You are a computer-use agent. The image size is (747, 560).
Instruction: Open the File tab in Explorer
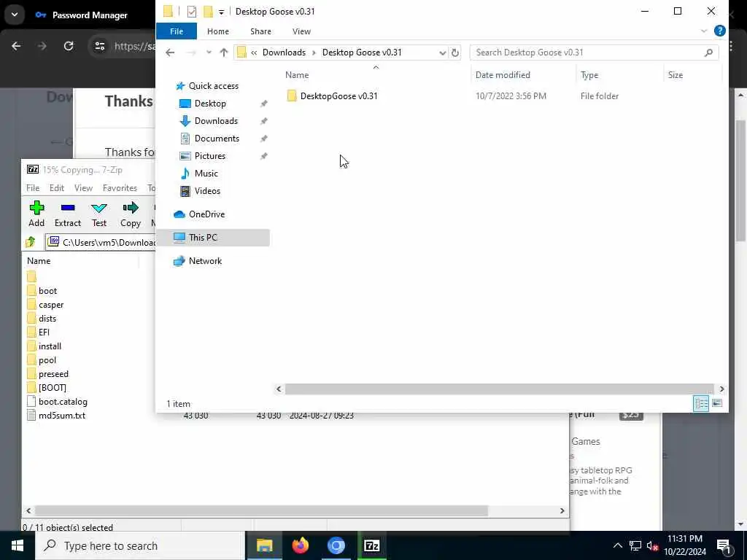tap(177, 31)
